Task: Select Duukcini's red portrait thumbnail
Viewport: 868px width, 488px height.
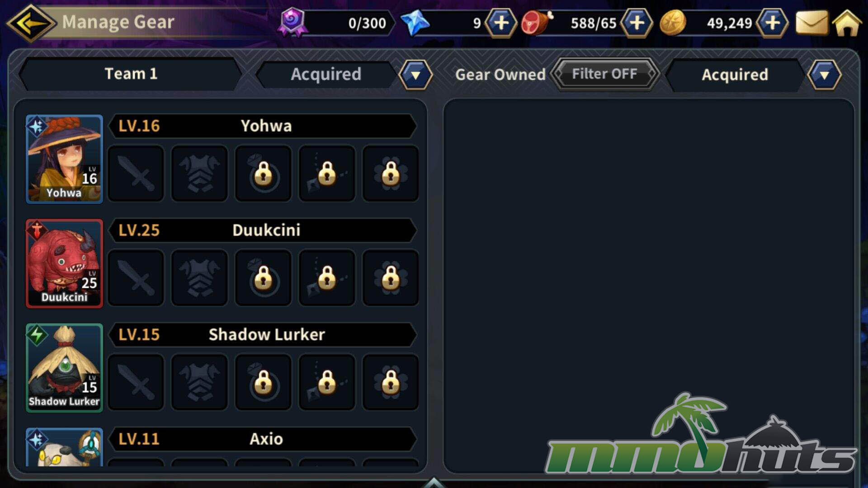Action: point(64,263)
